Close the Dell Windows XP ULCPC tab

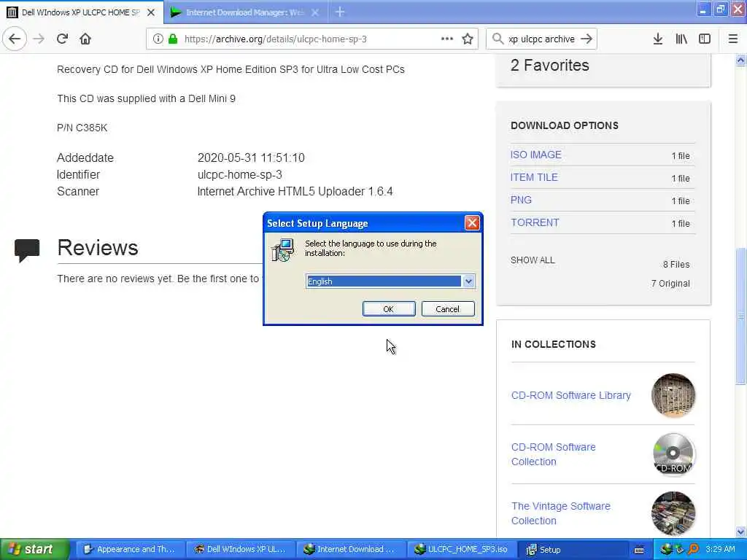pos(151,12)
